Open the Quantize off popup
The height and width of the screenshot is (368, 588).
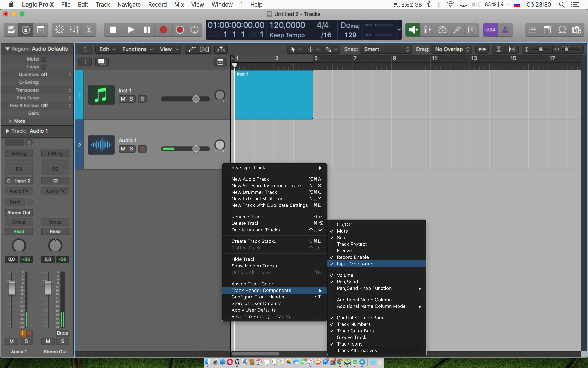click(x=56, y=75)
